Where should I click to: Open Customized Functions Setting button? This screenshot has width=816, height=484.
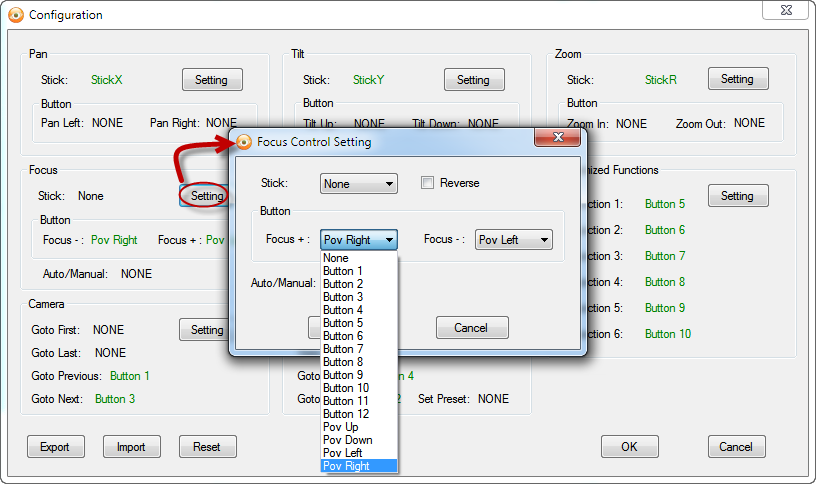pyautogui.click(x=737, y=196)
